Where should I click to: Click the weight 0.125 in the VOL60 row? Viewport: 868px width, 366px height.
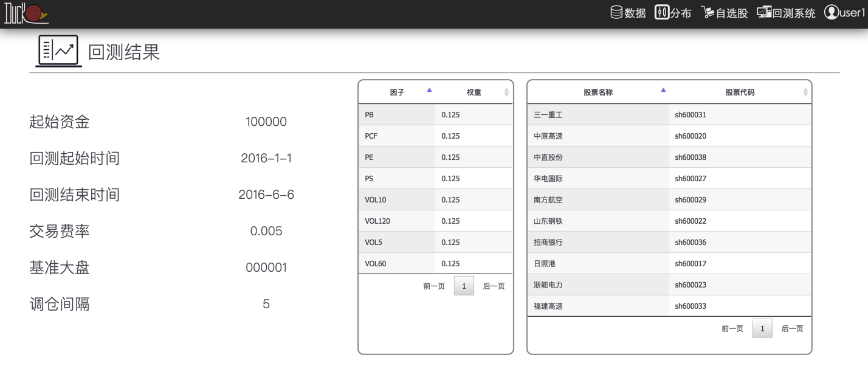click(x=450, y=263)
